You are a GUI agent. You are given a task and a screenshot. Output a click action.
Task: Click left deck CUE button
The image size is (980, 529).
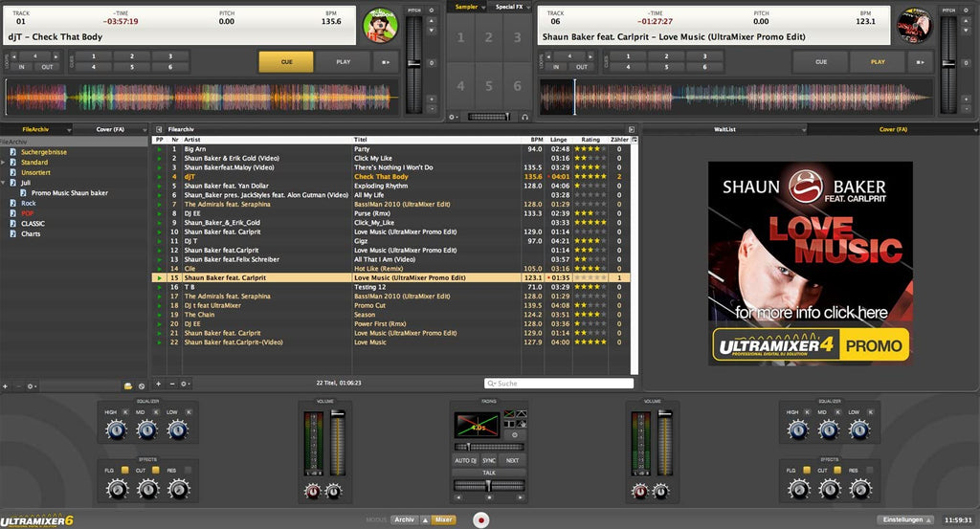[x=286, y=62]
